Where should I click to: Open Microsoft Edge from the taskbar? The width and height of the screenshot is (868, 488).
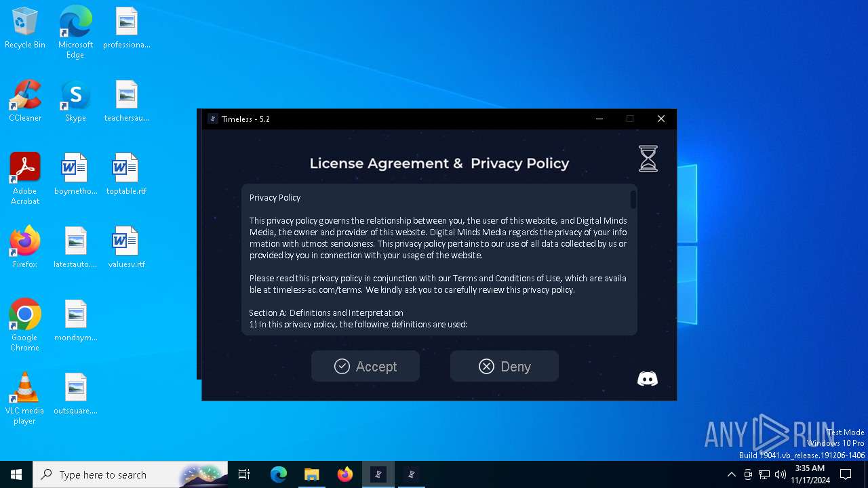(279, 474)
